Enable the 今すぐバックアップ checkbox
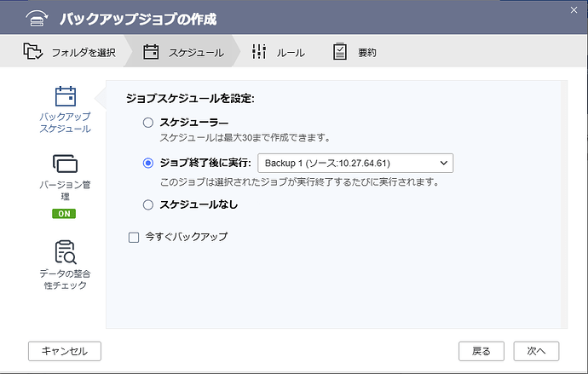The image size is (588, 374). pyautogui.click(x=133, y=237)
